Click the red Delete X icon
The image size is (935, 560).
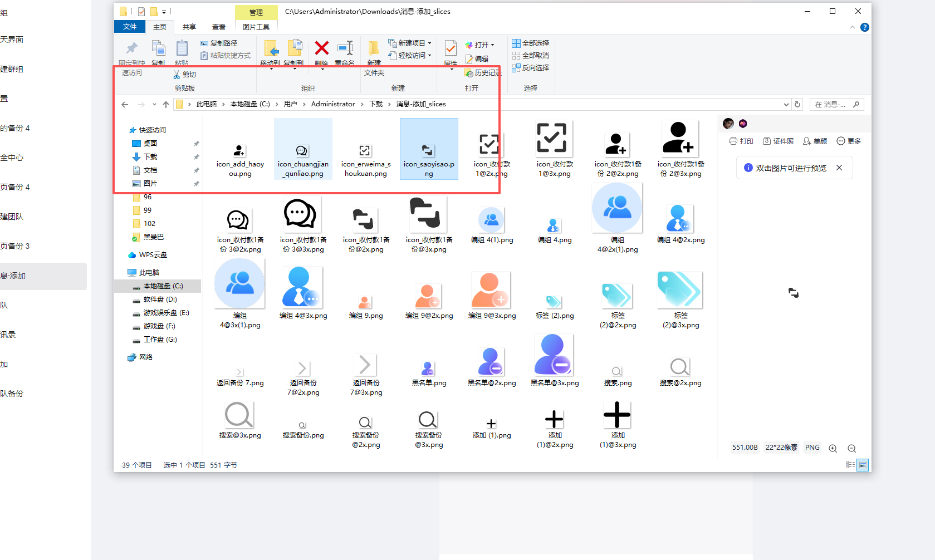click(x=321, y=48)
